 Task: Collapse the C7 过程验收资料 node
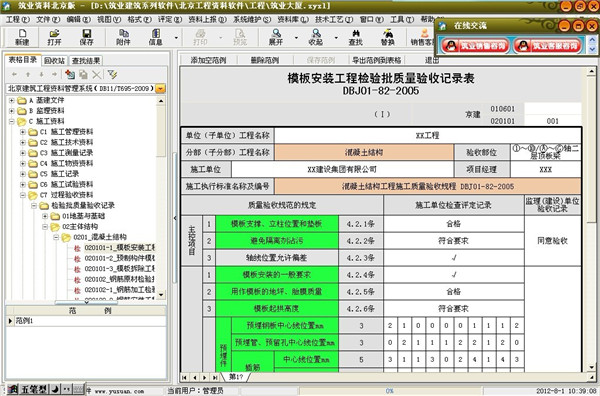point(23,195)
